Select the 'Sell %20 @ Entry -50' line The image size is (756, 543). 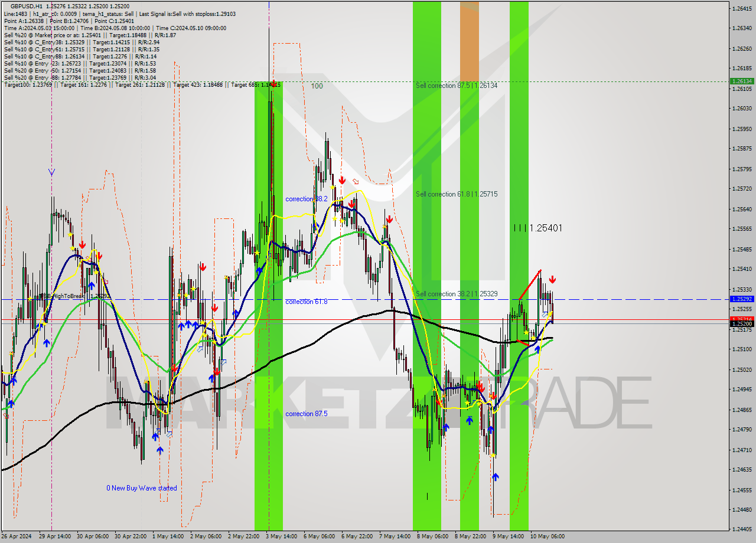[80, 70]
